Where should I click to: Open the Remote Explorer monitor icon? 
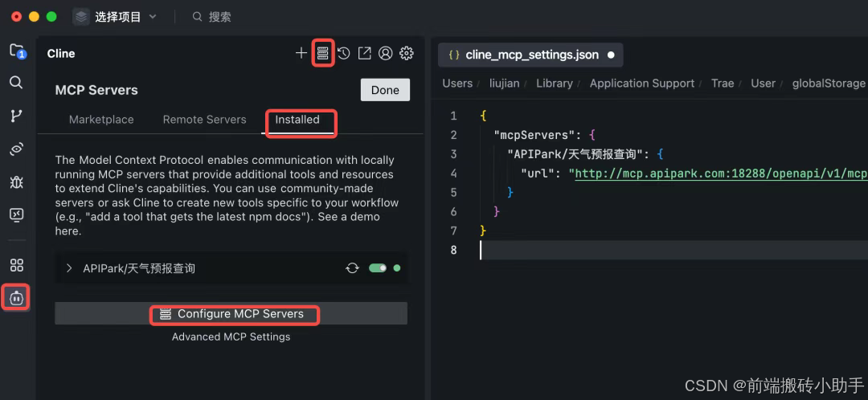[17, 214]
